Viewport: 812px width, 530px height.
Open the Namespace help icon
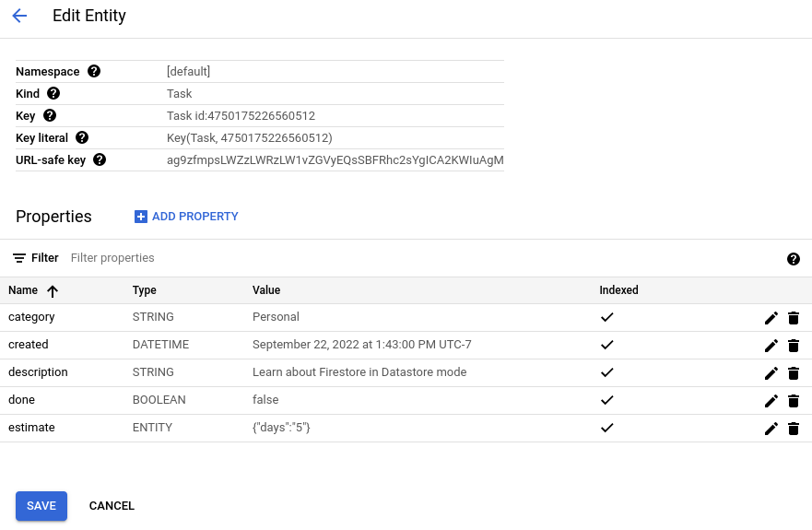click(94, 72)
